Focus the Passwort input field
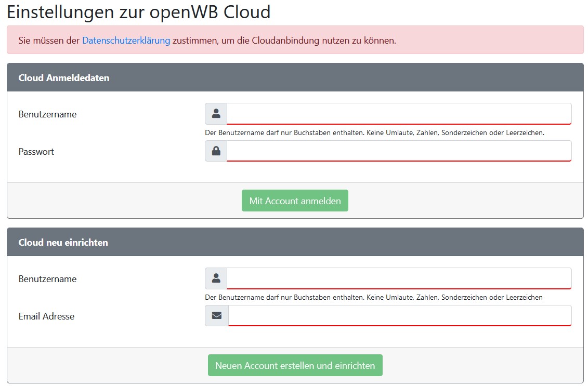Image resolution: width=588 pixels, height=386 pixels. pos(399,151)
